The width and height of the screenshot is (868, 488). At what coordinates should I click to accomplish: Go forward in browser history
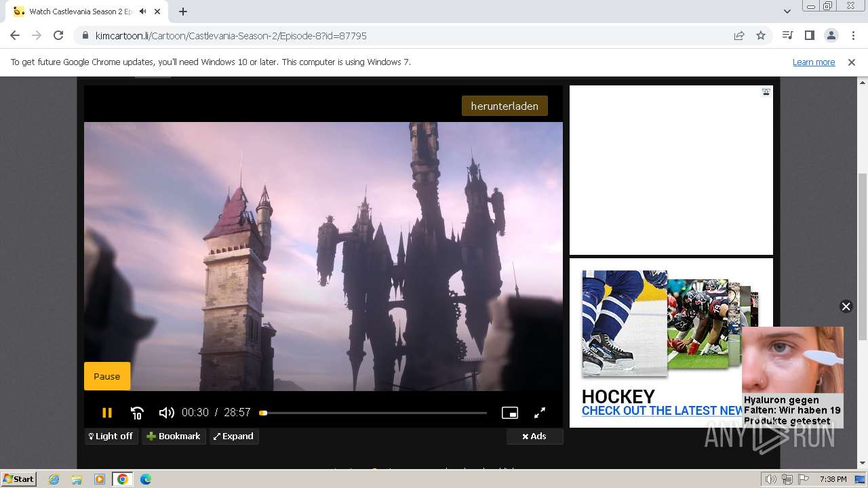tap(37, 35)
